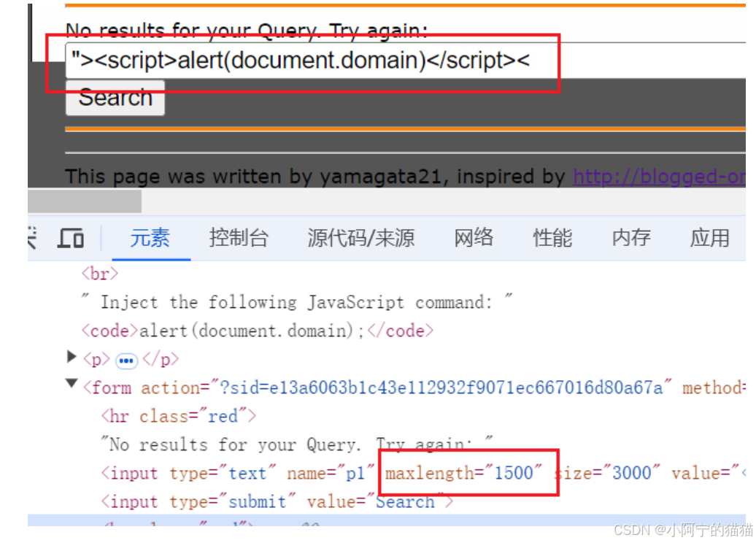Click the form action sid attribute value
756x543 pixels.
[441, 388]
